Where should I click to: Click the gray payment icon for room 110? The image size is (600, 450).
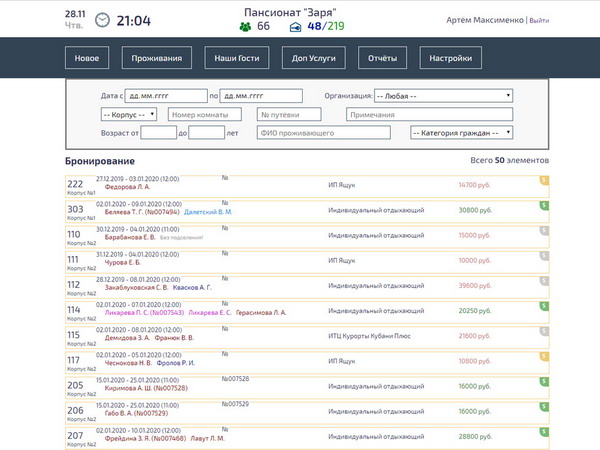coord(544,230)
